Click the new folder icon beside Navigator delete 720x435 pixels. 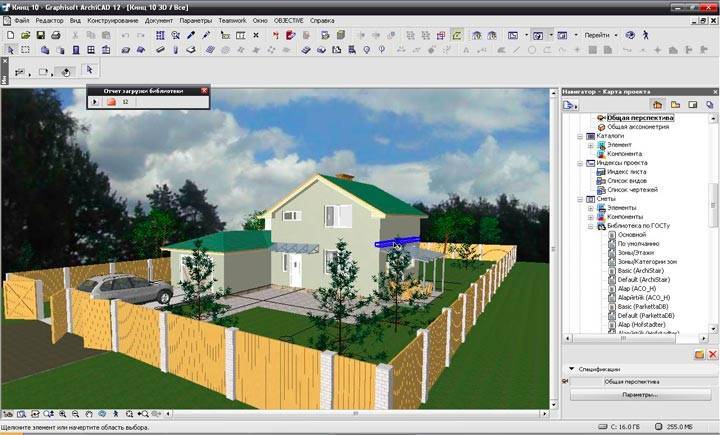tap(699, 354)
